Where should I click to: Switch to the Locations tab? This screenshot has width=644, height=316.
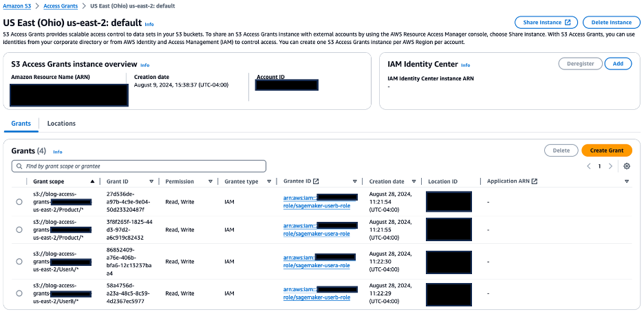point(61,124)
